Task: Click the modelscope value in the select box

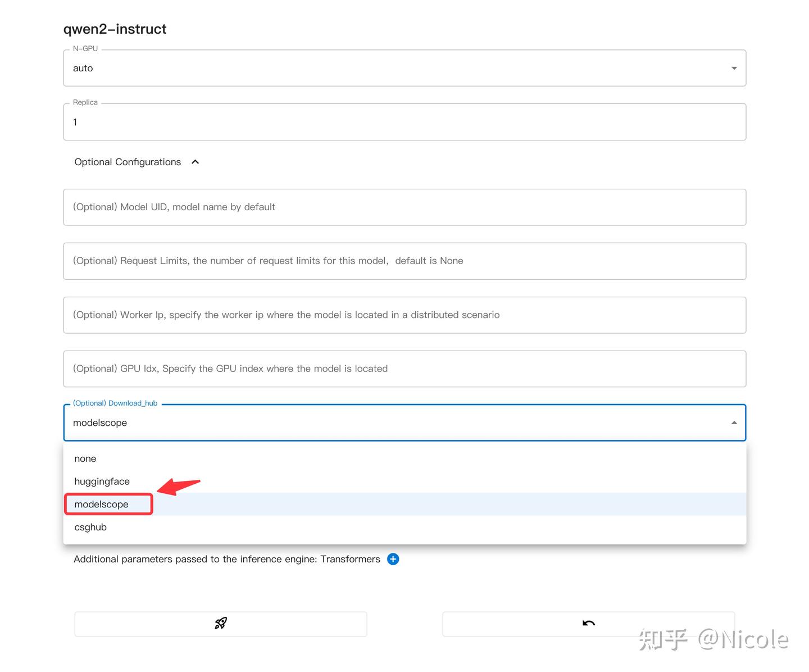Action: 100,423
